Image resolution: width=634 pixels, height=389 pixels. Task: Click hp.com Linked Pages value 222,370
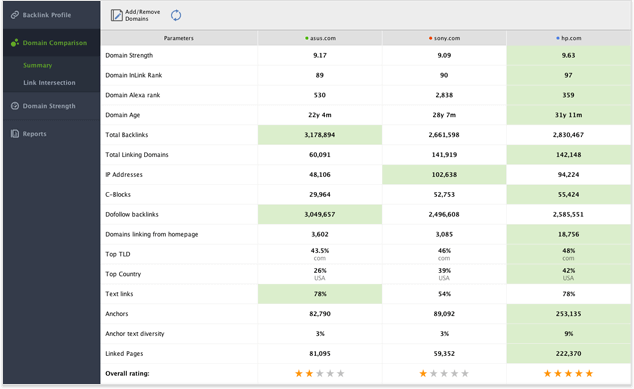(568, 353)
